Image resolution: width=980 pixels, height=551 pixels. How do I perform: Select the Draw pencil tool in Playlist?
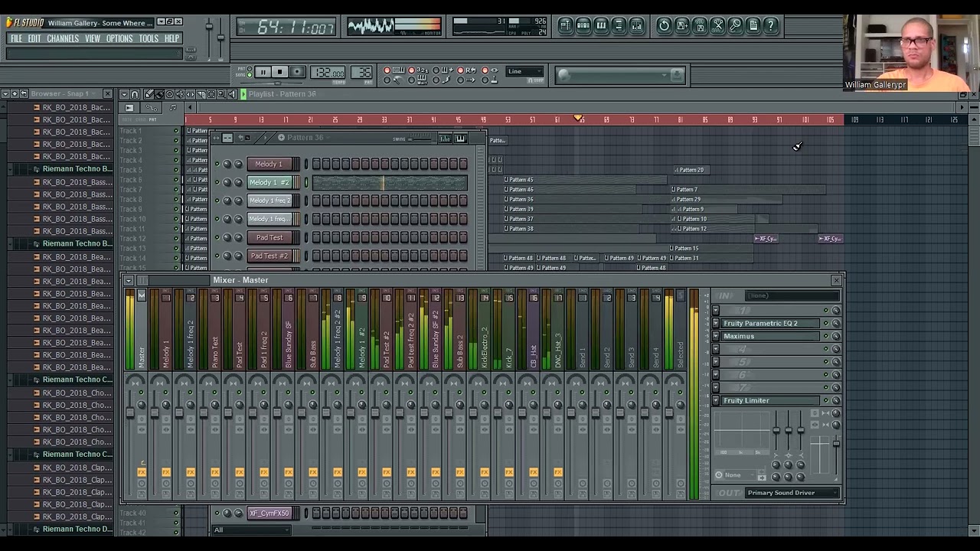(149, 94)
